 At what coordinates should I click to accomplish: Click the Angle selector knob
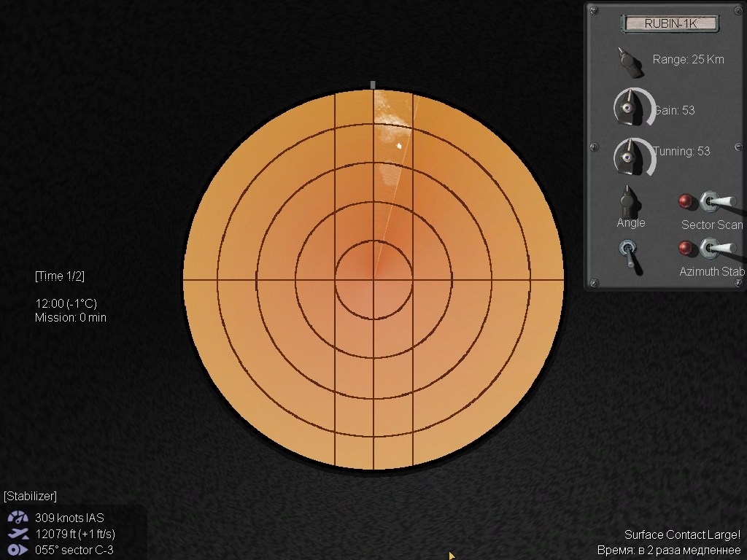[630, 202]
